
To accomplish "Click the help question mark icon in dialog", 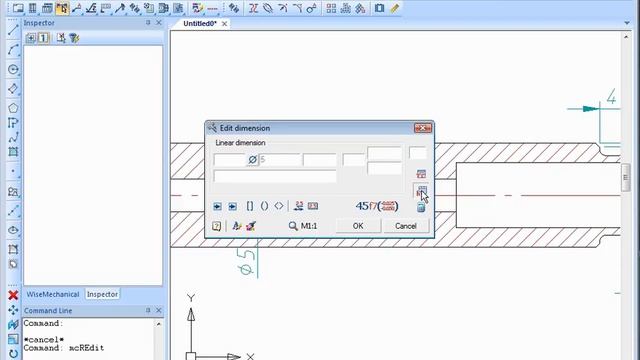I will click(x=216, y=226).
